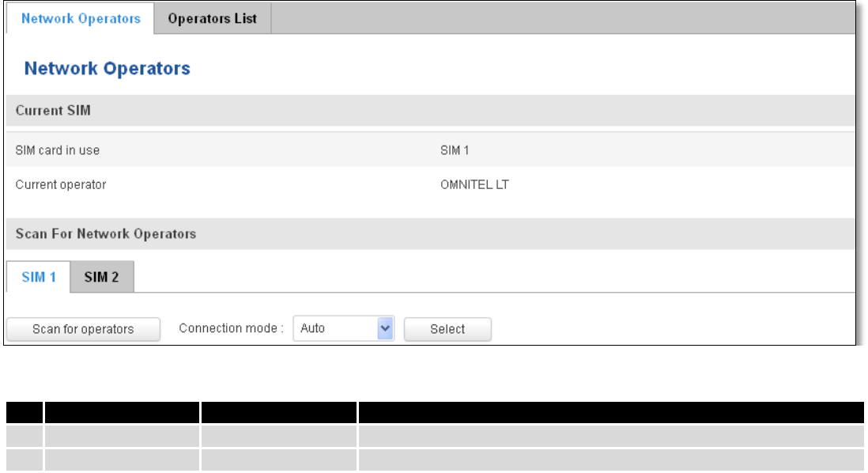The image size is (868, 473).
Task: Click the Auto value in the Connection mode box
Action: [313, 328]
